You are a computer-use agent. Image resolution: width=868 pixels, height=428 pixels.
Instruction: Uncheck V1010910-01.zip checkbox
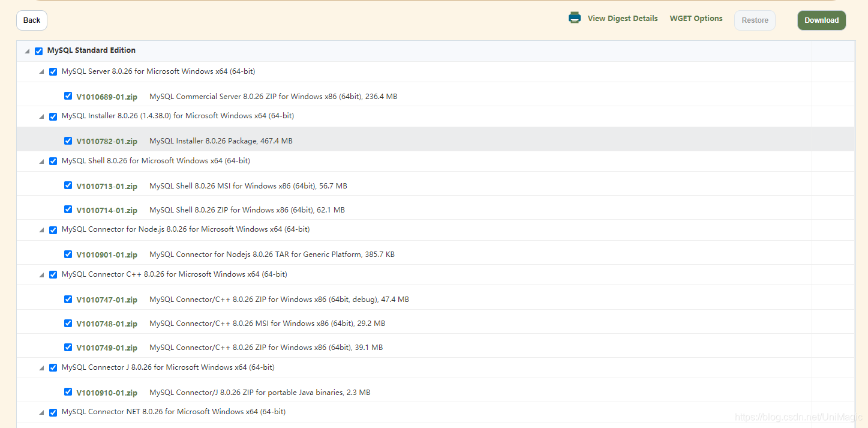click(68, 392)
